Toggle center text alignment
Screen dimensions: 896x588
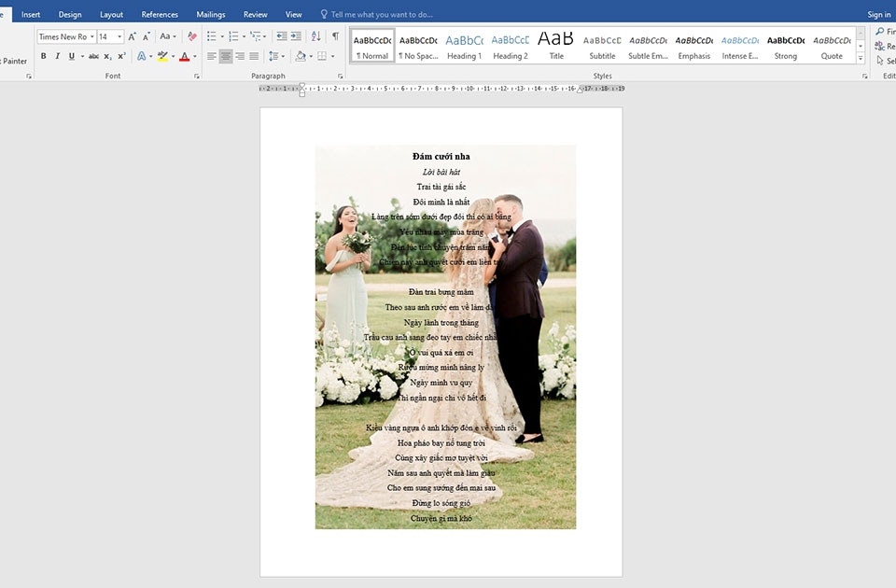coord(225,56)
